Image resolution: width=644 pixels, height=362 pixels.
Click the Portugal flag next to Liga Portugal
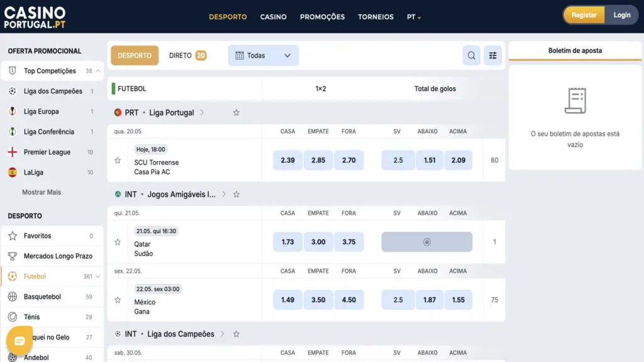point(118,112)
